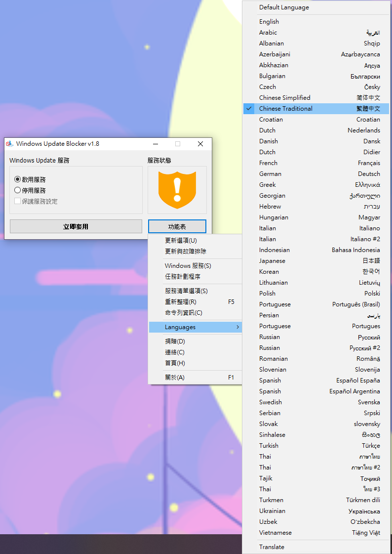Select Indonesian Bahasa Indonesia language
Screen dimensions: 392x554
[x=316, y=250]
